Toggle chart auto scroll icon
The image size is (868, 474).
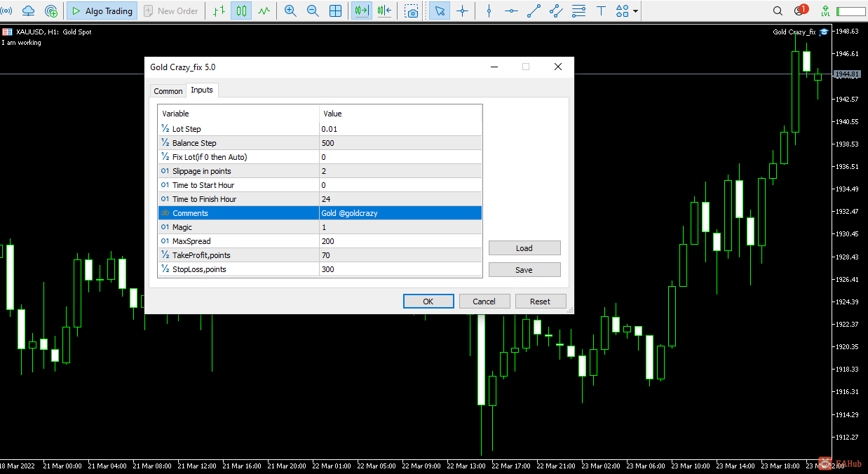(x=362, y=11)
